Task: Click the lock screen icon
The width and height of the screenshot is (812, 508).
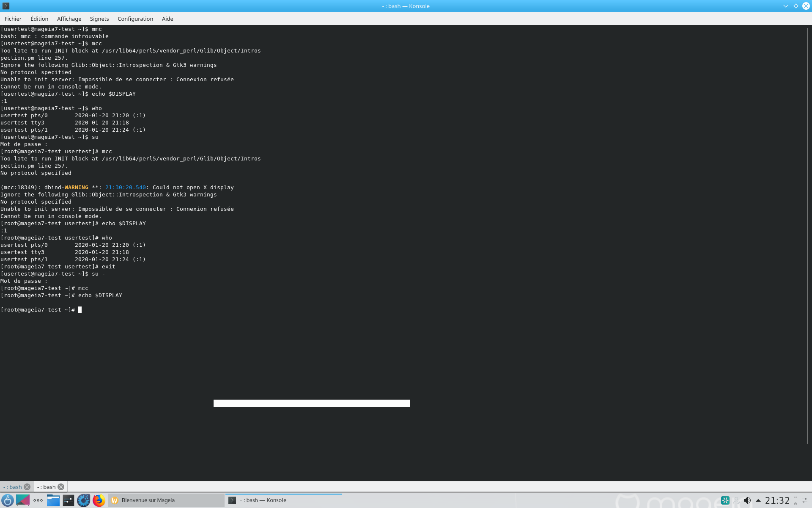Action: [x=796, y=497]
